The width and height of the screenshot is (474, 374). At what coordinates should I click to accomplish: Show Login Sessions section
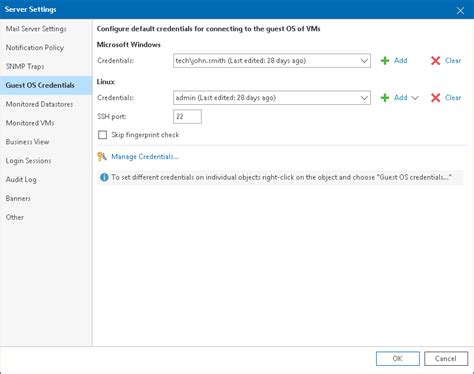click(46, 161)
